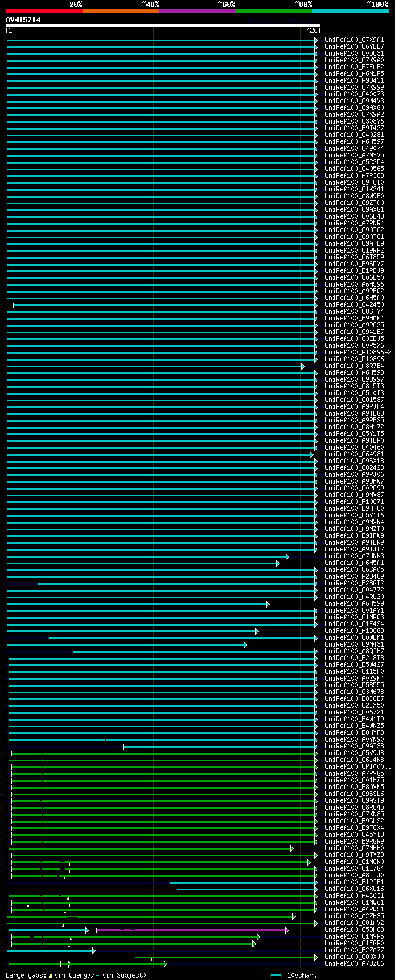
Task: Click hit label UniRef100_P10871
Action: coord(354,502)
